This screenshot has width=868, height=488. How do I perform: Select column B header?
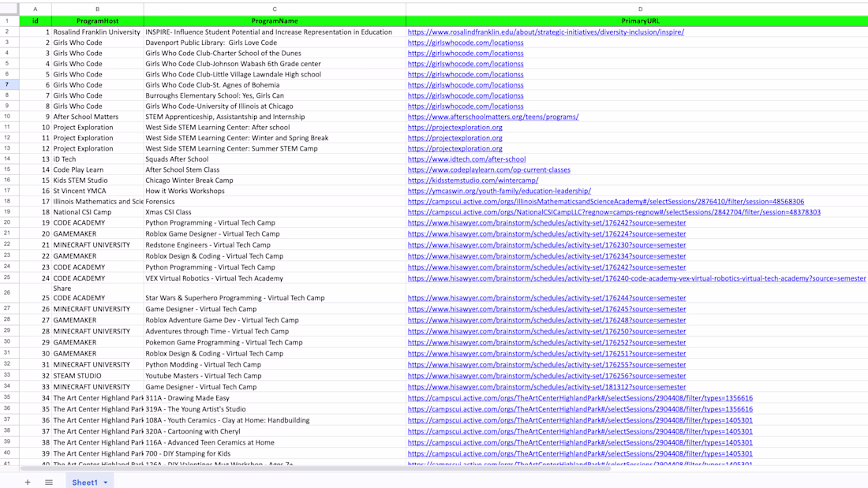coord(97,9)
